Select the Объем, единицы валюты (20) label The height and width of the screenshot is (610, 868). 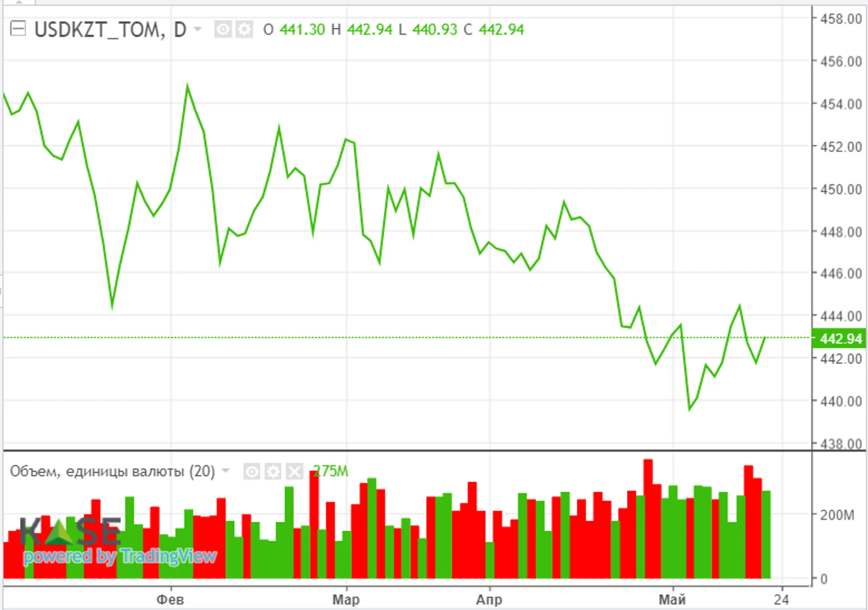coord(113,471)
